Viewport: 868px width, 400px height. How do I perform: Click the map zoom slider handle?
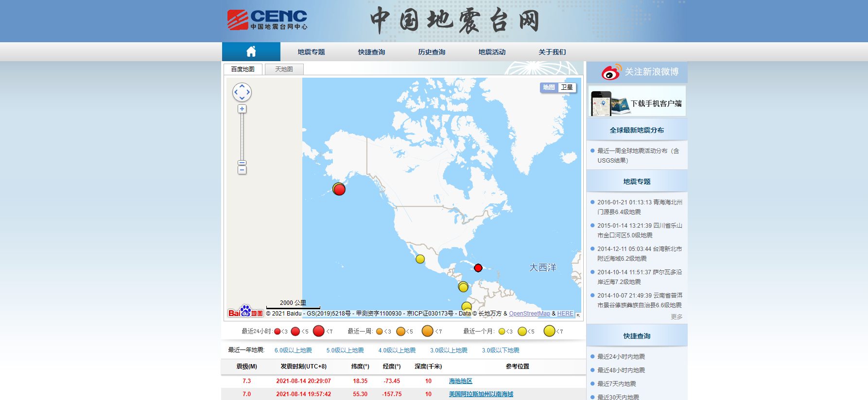pos(242,163)
